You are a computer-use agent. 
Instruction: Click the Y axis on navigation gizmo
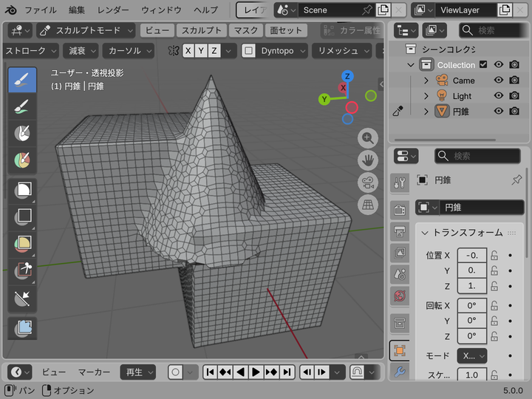tap(324, 99)
